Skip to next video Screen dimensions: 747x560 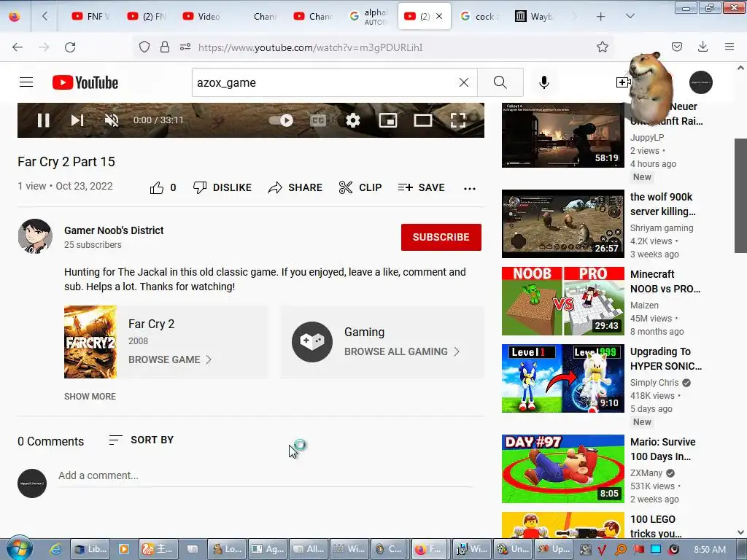[x=77, y=120]
